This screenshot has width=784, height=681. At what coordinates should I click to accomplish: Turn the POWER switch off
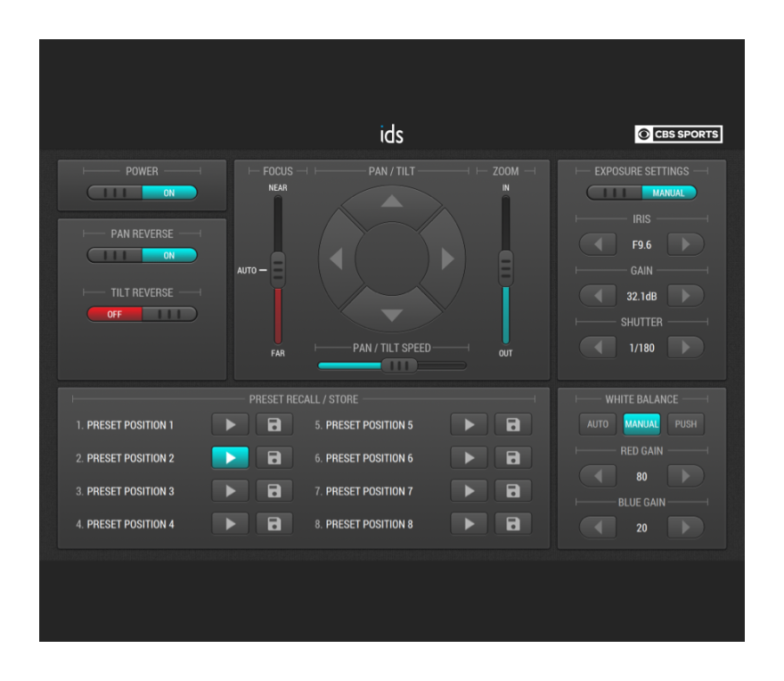tap(142, 193)
